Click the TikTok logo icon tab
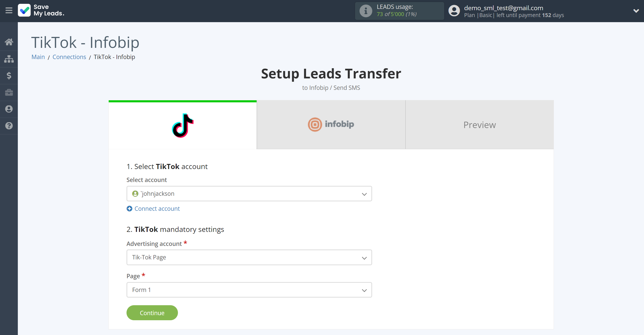The image size is (644, 335). coord(183,125)
